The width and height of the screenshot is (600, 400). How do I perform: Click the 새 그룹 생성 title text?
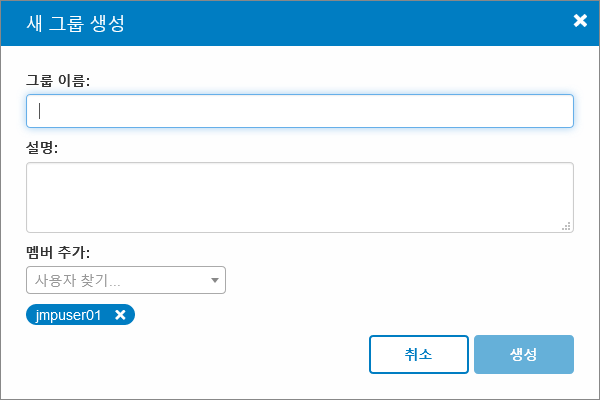pyautogui.click(x=75, y=22)
